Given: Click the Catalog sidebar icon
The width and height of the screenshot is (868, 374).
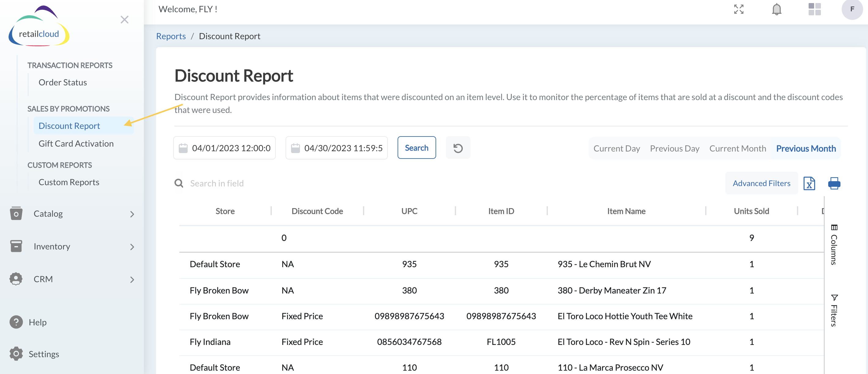Looking at the screenshot, I should click(16, 214).
